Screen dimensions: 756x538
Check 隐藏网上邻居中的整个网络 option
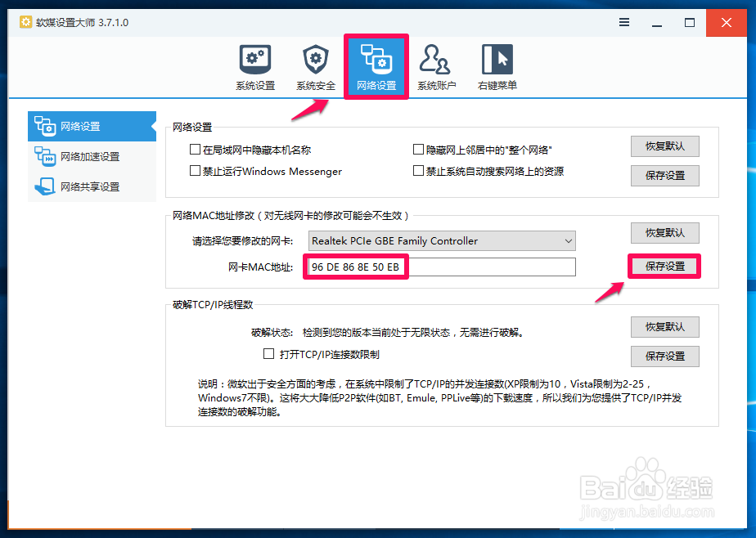pyautogui.click(x=417, y=147)
